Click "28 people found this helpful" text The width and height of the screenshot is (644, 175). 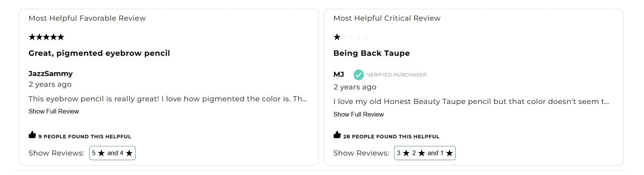(x=391, y=136)
